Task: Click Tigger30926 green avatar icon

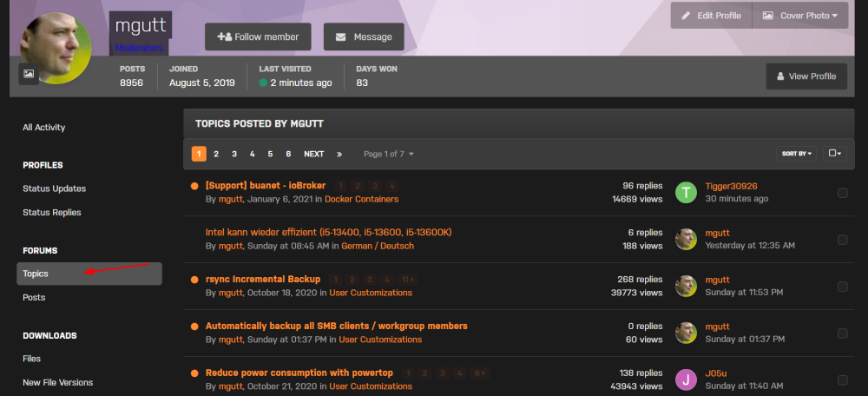Action: pos(686,193)
